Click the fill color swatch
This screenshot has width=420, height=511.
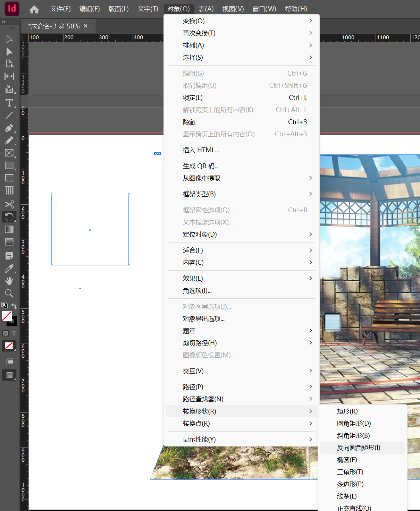[7, 316]
